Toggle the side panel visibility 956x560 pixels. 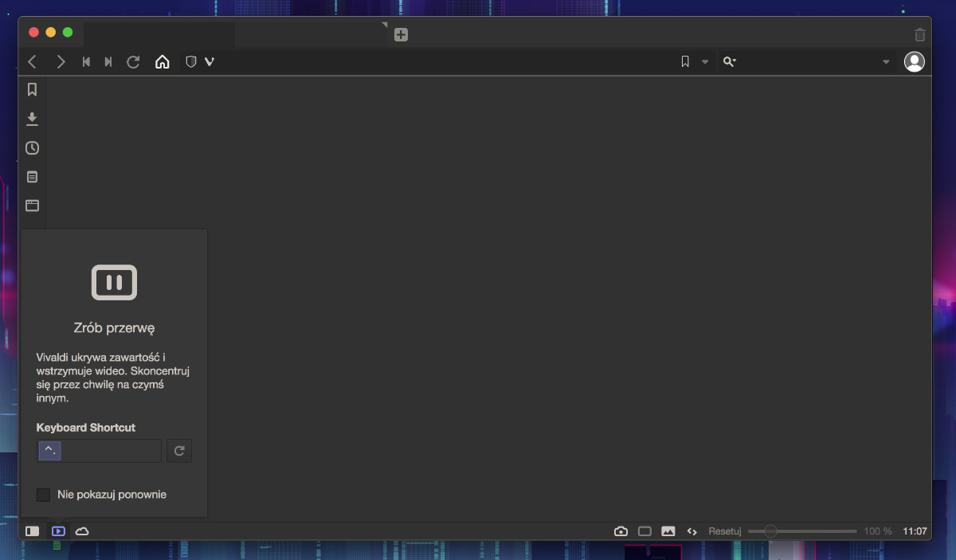point(32,531)
